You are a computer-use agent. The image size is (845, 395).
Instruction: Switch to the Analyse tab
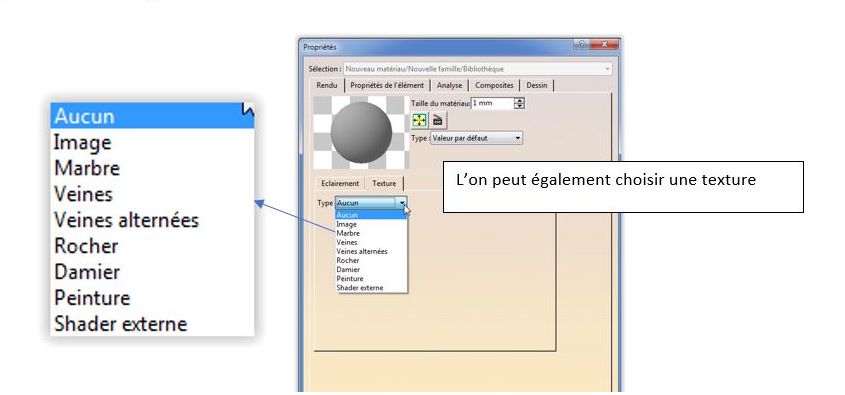449,85
